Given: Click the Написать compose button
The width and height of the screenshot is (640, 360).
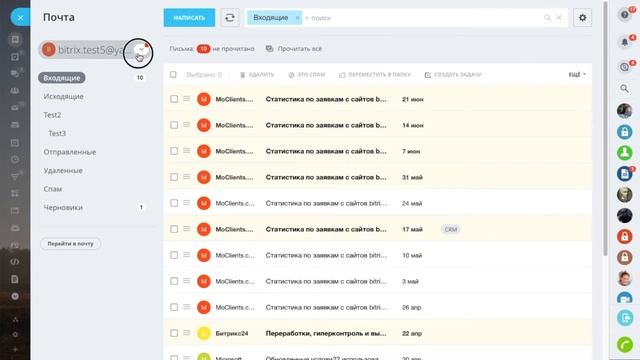Looking at the screenshot, I should (189, 18).
